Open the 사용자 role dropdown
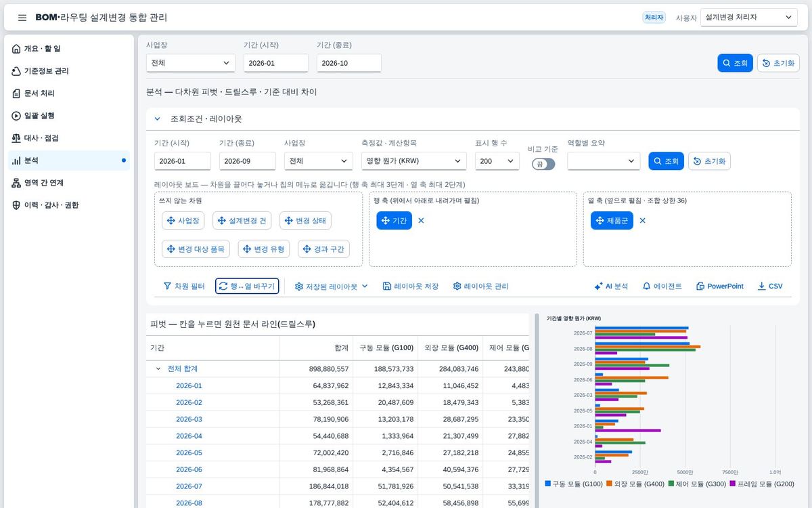Image resolution: width=812 pixels, height=508 pixels. click(749, 18)
